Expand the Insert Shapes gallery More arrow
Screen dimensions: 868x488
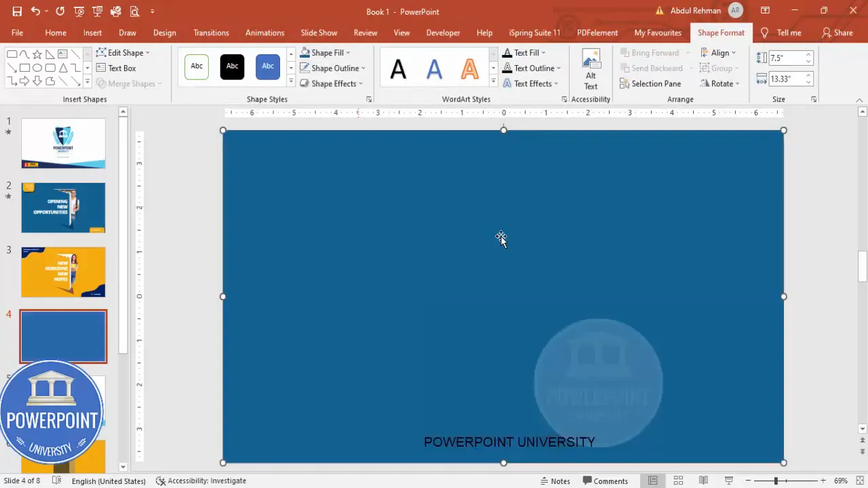[87, 82]
